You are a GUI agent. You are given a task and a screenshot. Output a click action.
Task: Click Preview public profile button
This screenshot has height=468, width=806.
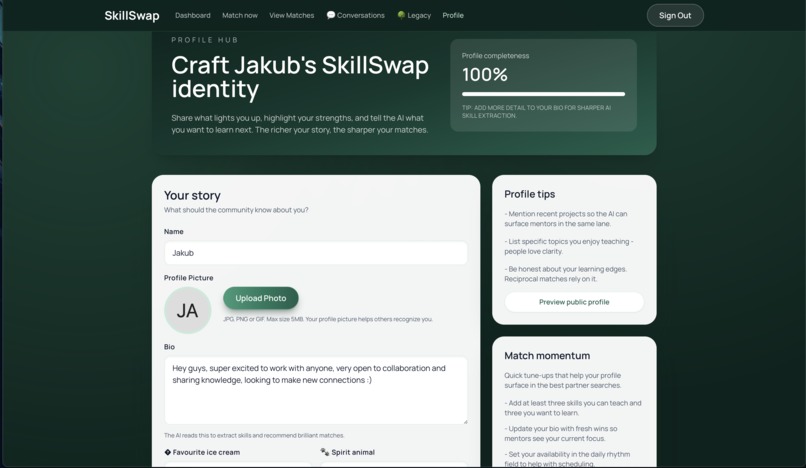point(574,302)
